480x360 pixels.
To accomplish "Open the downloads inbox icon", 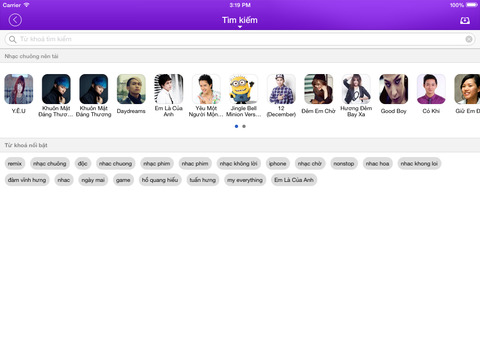I will [465, 20].
